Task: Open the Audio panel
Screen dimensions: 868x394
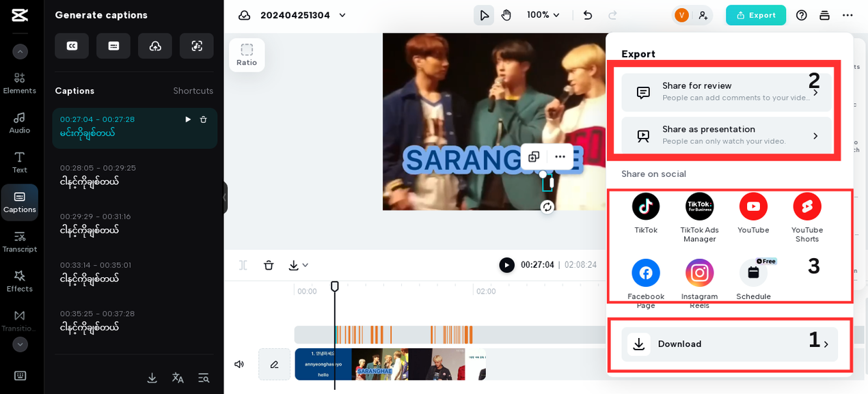Action: (x=19, y=123)
